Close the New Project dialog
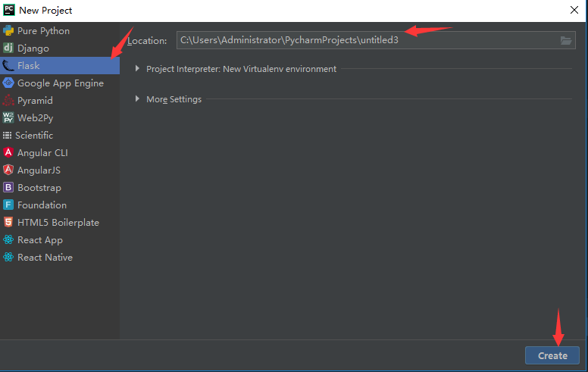 [574, 10]
